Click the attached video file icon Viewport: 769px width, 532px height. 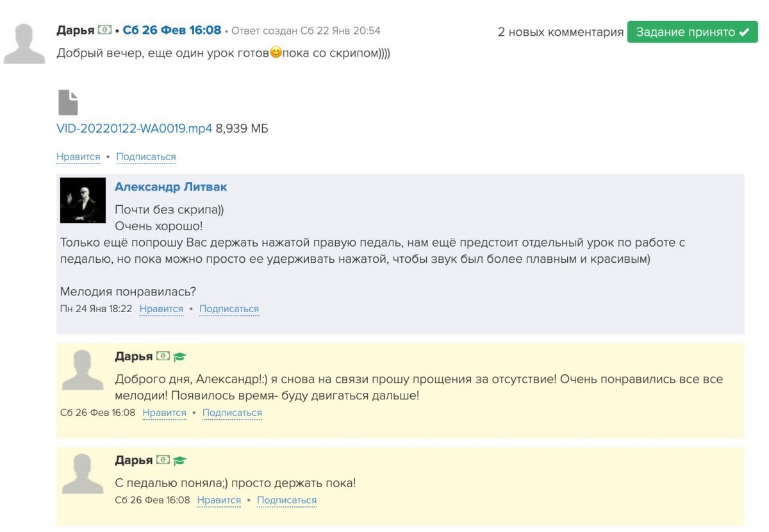[x=68, y=103]
